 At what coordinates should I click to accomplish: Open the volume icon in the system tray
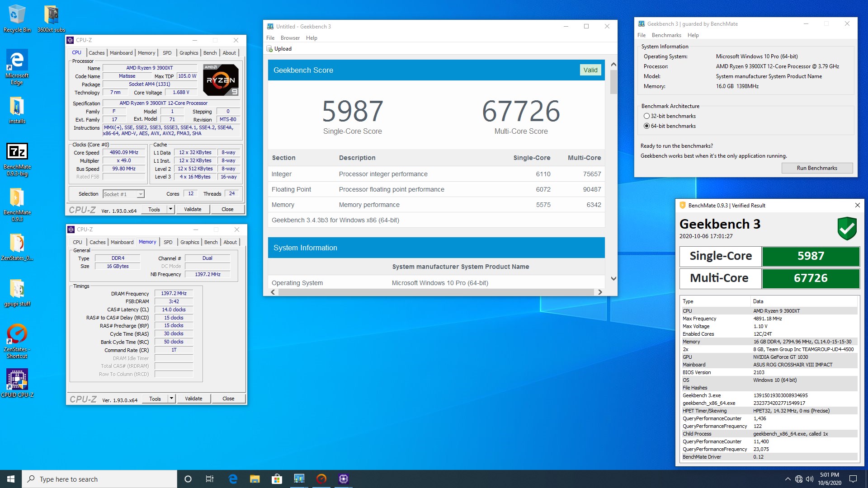[810, 479]
